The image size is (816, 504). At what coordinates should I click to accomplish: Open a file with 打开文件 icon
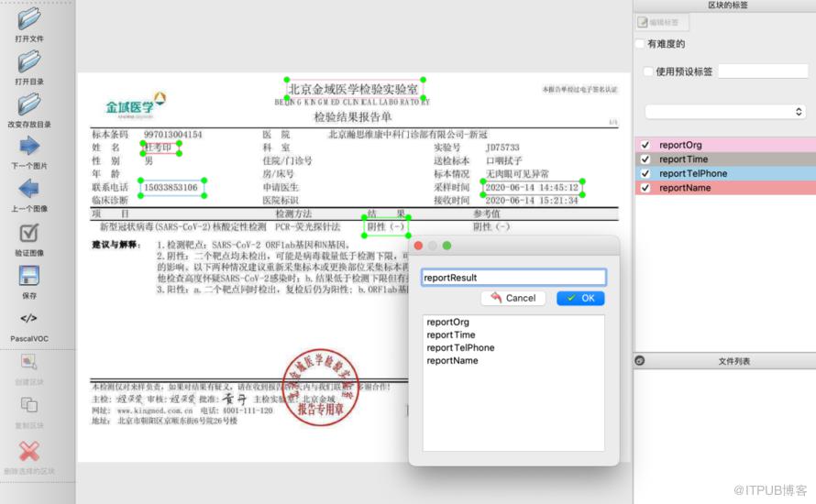(29, 20)
